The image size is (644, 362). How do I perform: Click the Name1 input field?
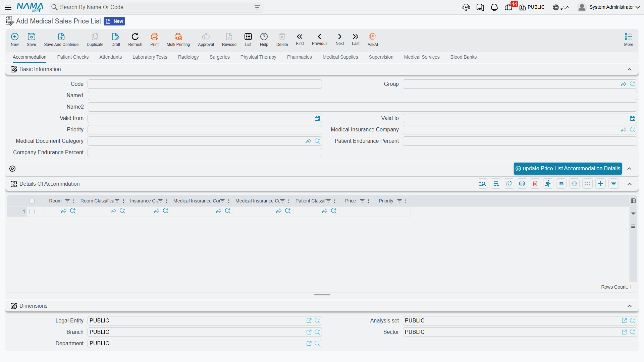pyautogui.click(x=362, y=96)
